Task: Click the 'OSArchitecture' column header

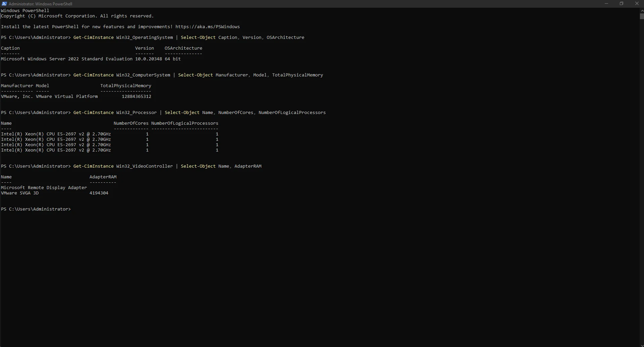Action: point(183,48)
